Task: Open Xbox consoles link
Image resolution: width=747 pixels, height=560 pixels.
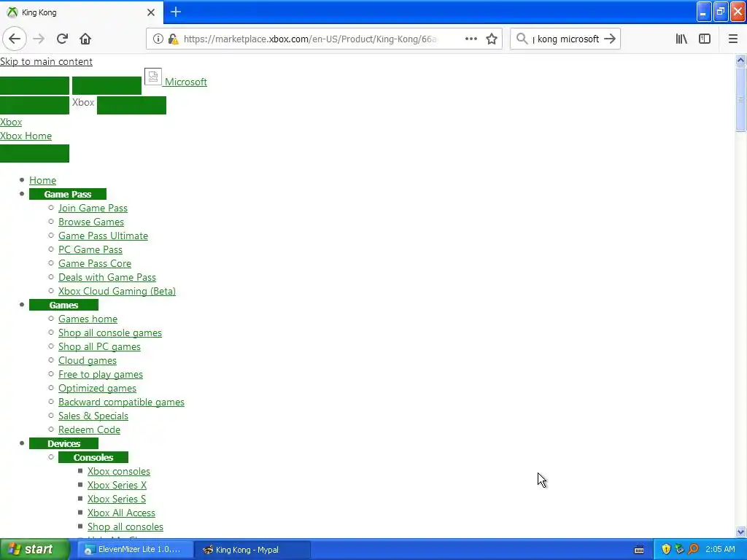Action: click(119, 472)
